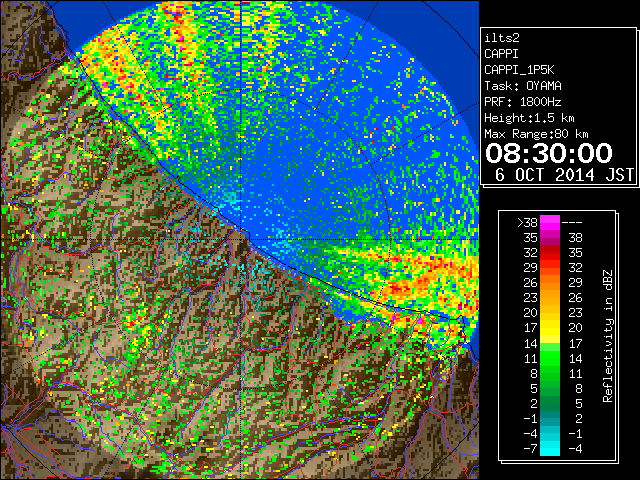The width and height of the screenshot is (640, 480).
Task: Click the 'CAPPI_1P5K' product text
Action: [519, 70]
